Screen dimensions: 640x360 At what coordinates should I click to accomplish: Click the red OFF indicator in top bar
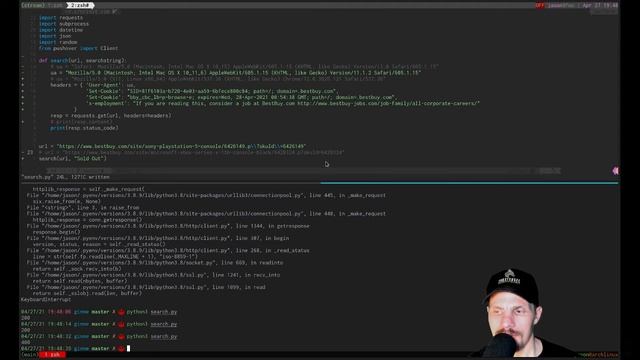[540, 5]
